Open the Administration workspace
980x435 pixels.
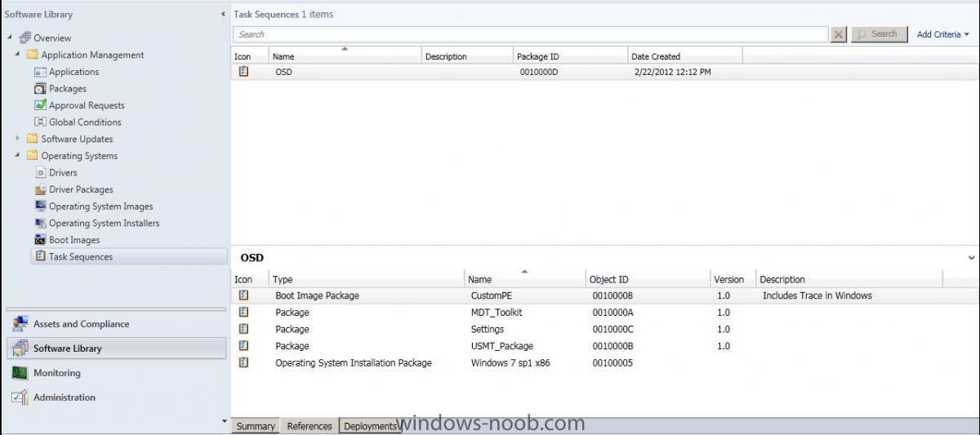tap(114, 397)
